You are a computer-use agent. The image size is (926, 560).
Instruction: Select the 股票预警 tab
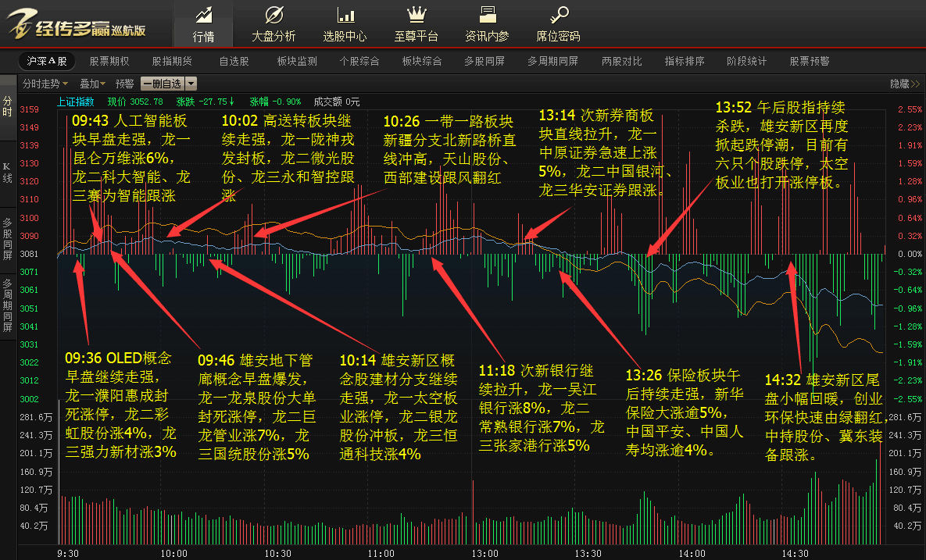(809, 61)
